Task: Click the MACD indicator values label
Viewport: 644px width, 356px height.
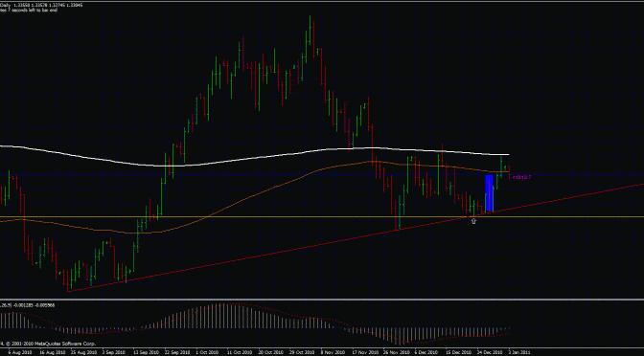Action: (x=28, y=305)
